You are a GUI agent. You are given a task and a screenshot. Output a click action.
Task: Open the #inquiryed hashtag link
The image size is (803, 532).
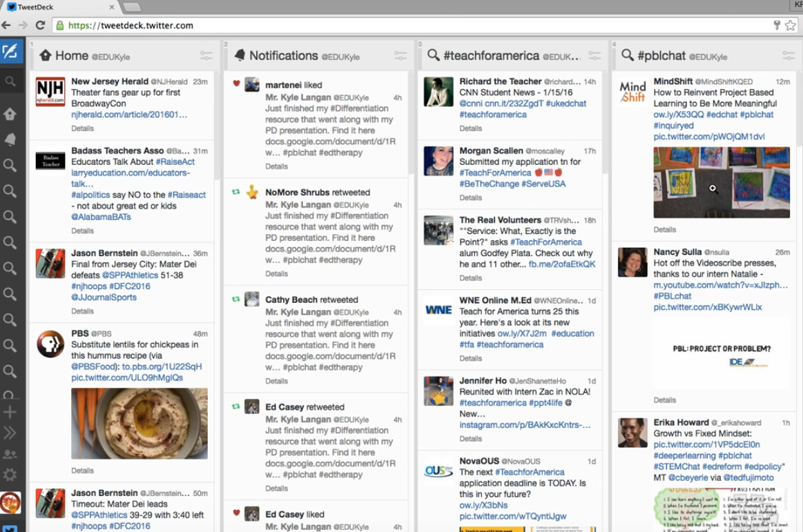pos(673,126)
